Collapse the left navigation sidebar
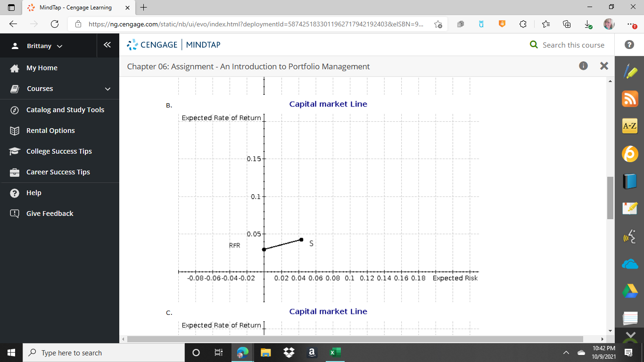Image resolution: width=644 pixels, height=362 pixels. [107, 45]
